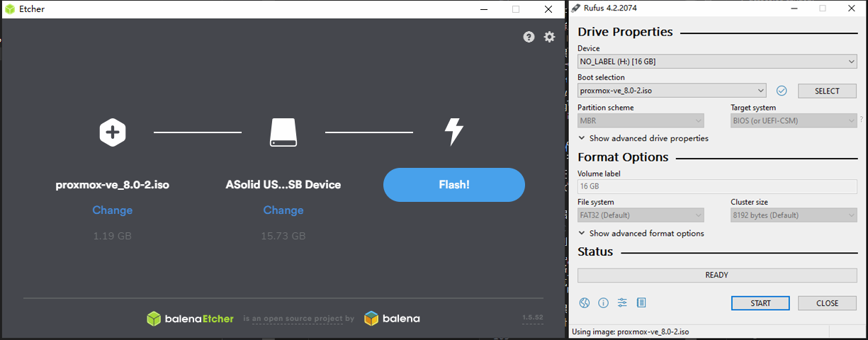Click CLOSE button in Rufus
Image resolution: width=868 pixels, height=340 pixels.
pyautogui.click(x=827, y=303)
